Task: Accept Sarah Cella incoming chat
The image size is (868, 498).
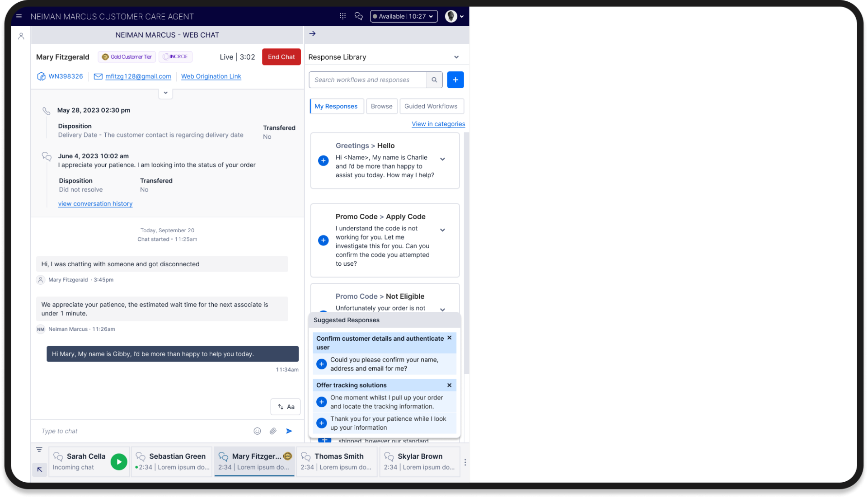Action: (119, 462)
